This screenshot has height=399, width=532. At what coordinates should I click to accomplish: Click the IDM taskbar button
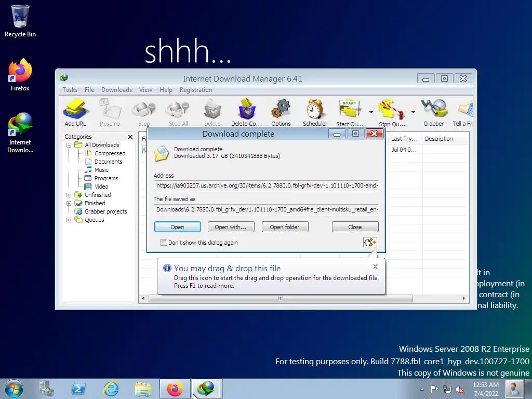click(x=206, y=389)
